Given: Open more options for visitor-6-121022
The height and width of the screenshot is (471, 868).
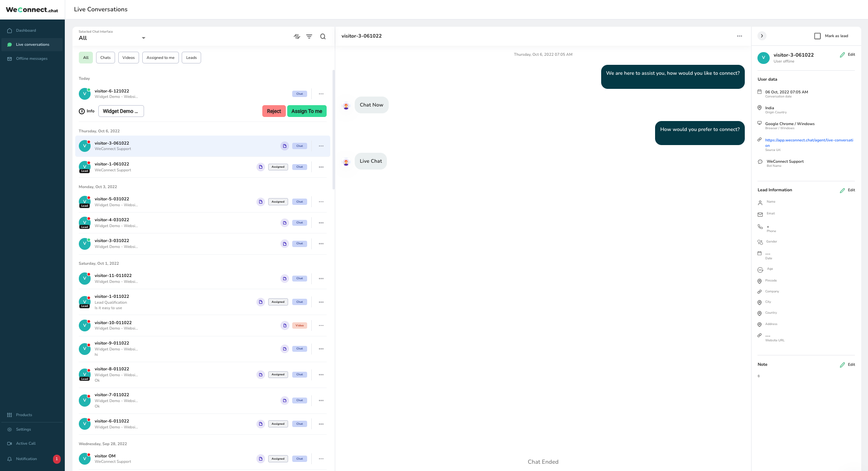Looking at the screenshot, I should tap(321, 94).
